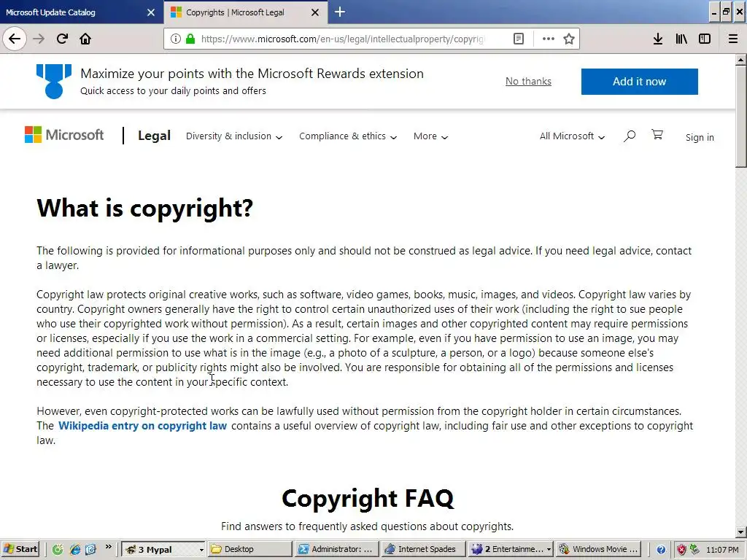Select the Copyrights Microsoft Legal tab
This screenshot has height=560, width=747.
coord(245,12)
